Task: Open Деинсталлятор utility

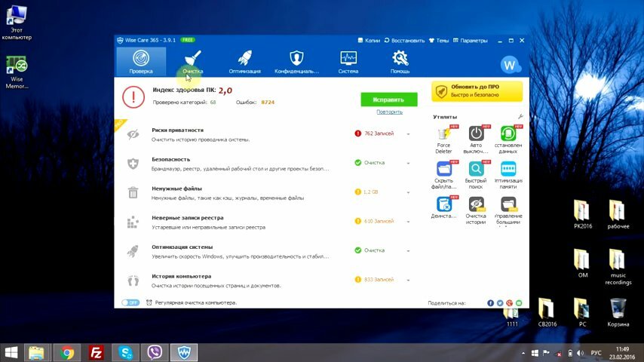Action: point(443,207)
